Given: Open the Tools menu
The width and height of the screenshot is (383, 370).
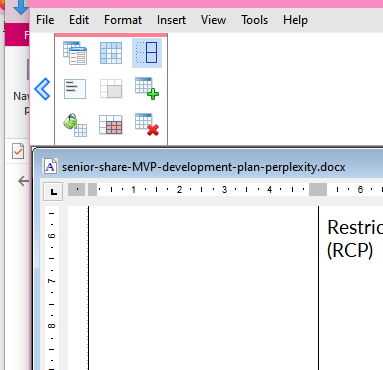Looking at the screenshot, I should coord(255,20).
